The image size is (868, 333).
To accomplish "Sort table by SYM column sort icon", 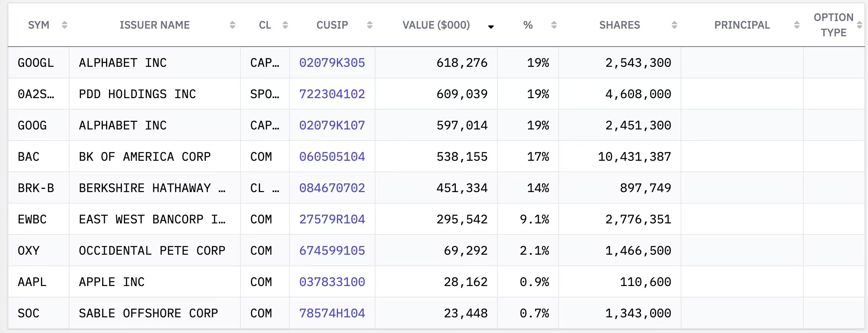I will tap(65, 25).
